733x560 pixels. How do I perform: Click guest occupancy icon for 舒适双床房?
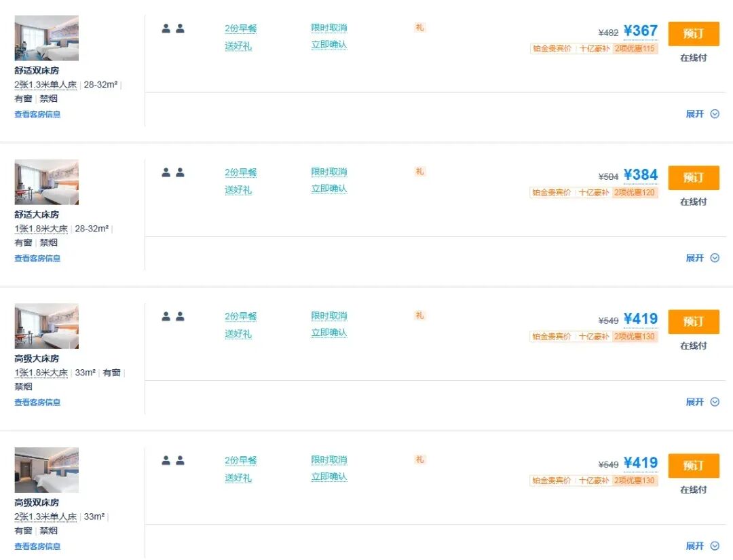(x=173, y=29)
